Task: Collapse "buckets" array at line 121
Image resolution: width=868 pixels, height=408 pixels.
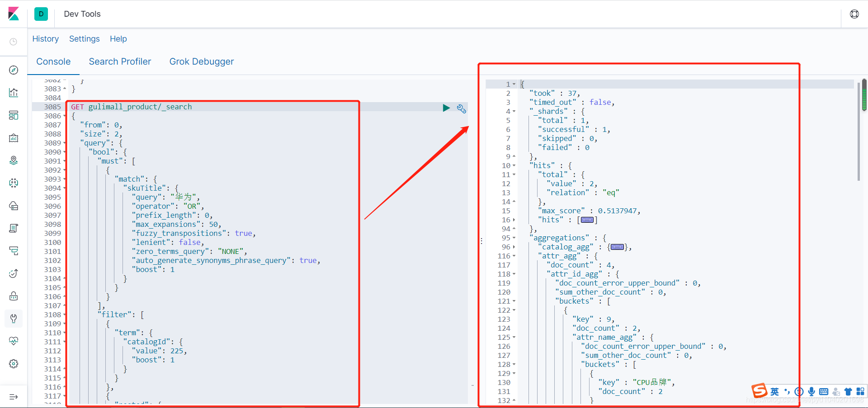Action: 514,301
